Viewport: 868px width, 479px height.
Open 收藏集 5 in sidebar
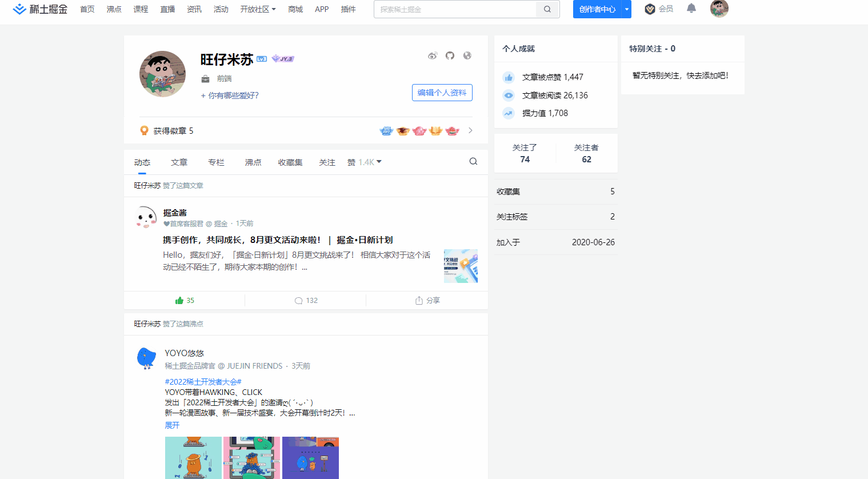(x=555, y=191)
